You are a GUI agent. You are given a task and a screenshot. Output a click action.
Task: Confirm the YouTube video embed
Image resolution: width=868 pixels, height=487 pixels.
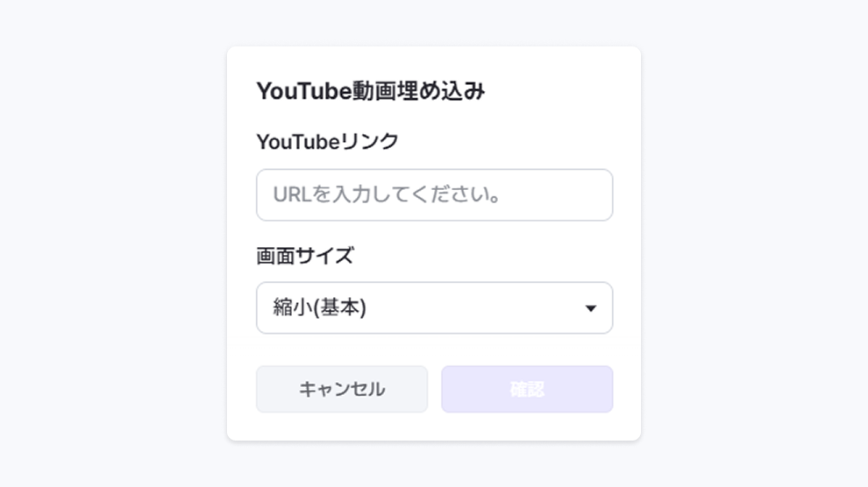coord(527,389)
